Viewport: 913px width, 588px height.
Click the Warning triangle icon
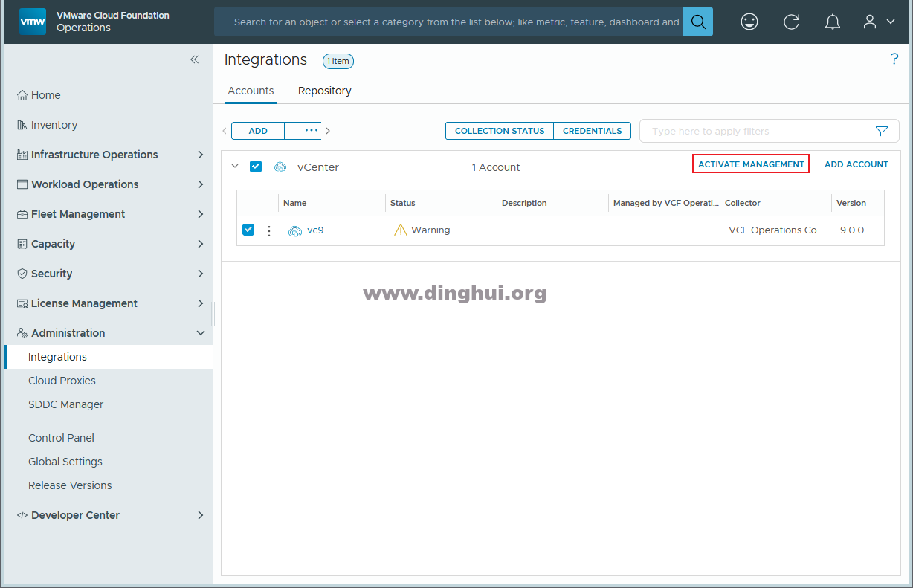pyautogui.click(x=401, y=230)
